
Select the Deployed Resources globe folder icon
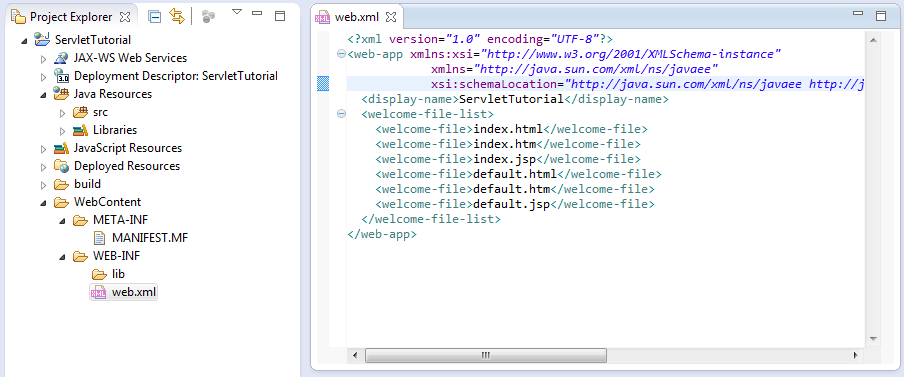click(x=61, y=166)
